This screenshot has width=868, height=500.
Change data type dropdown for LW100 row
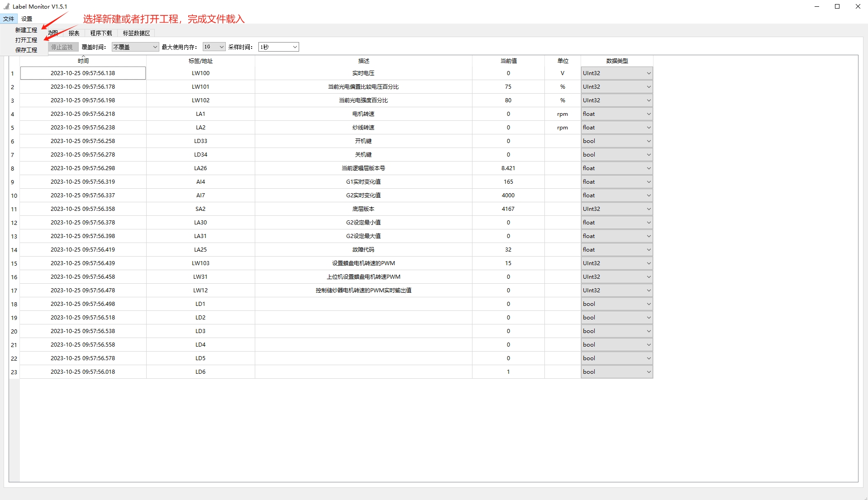click(x=616, y=73)
